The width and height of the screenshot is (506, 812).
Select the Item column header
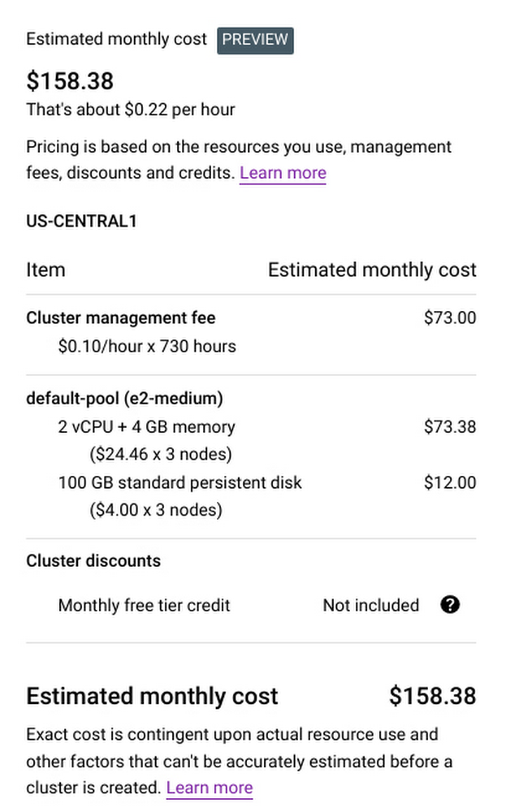(x=45, y=270)
